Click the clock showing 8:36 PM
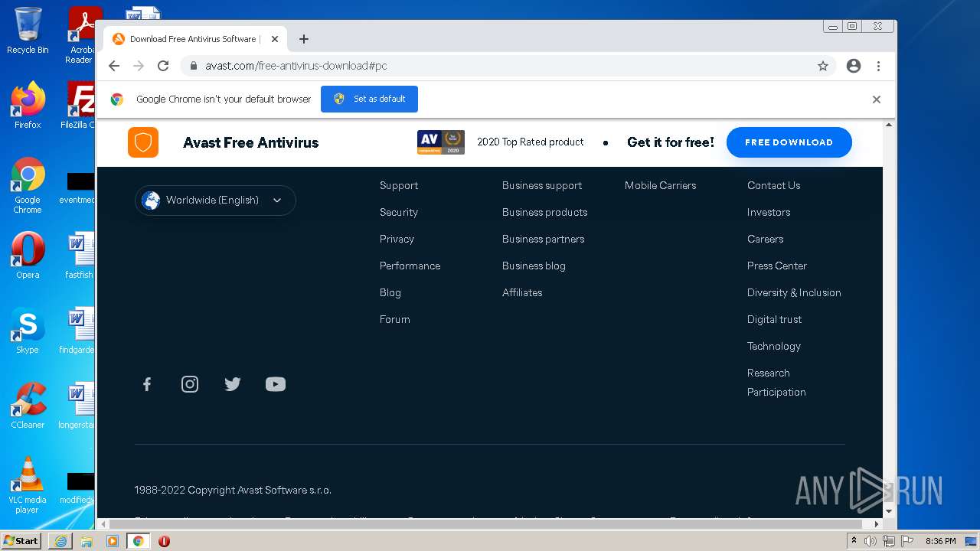980x551 pixels. 941,541
